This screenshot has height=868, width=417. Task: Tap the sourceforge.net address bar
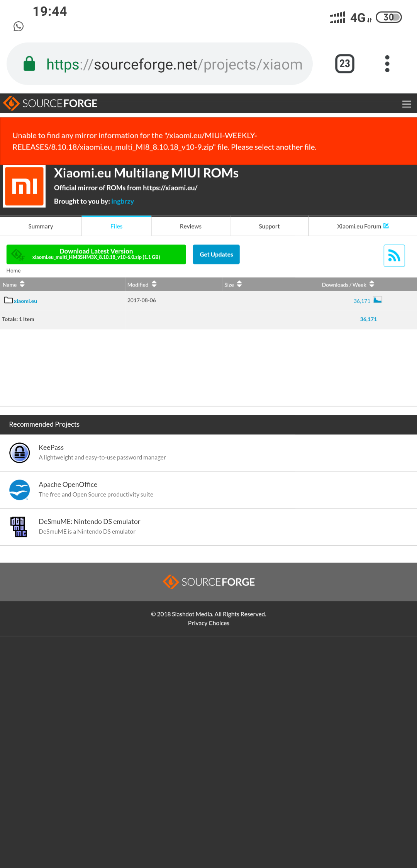coord(159,64)
